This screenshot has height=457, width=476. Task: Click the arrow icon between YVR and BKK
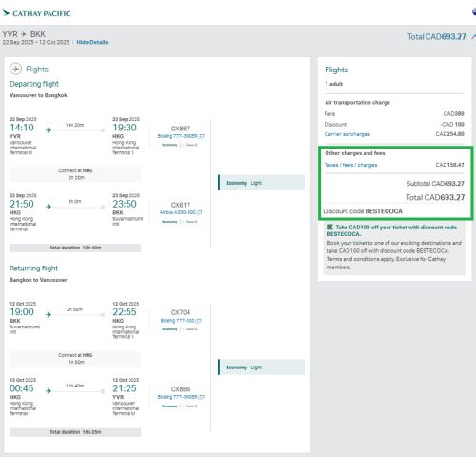click(x=24, y=34)
